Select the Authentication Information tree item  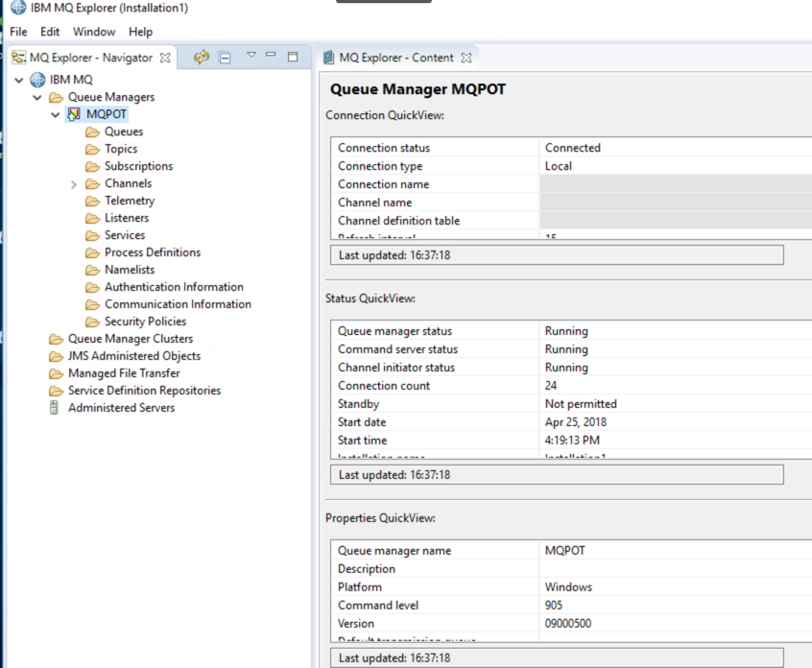point(174,287)
